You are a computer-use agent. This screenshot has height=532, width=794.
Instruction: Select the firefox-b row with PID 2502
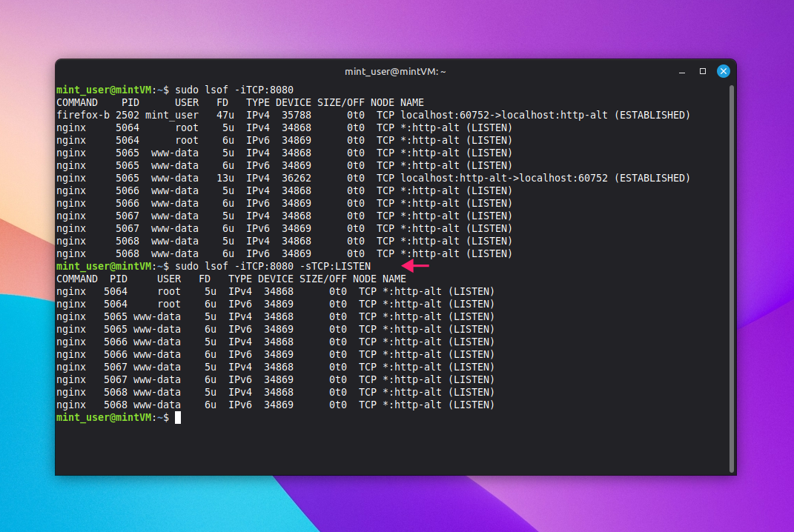click(373, 116)
